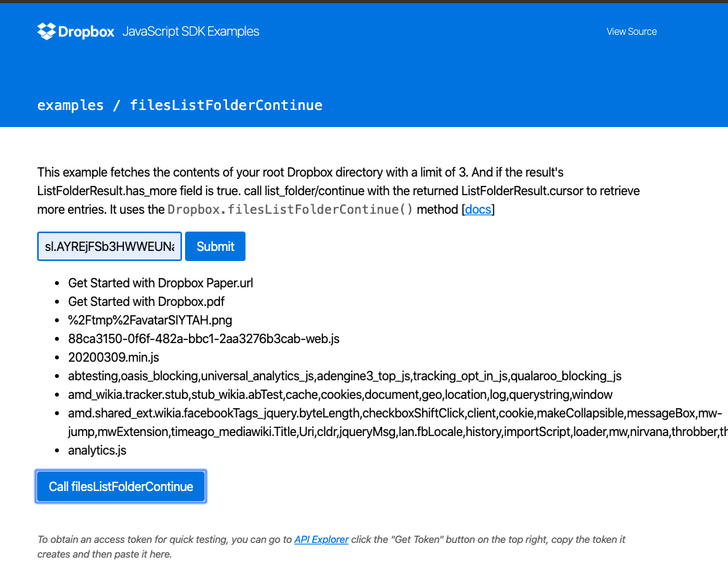Select the amd.shared_ext.wikia.facebookTags list entry
Image resolution: width=728 pixels, height=577 pixels.
[398, 422]
